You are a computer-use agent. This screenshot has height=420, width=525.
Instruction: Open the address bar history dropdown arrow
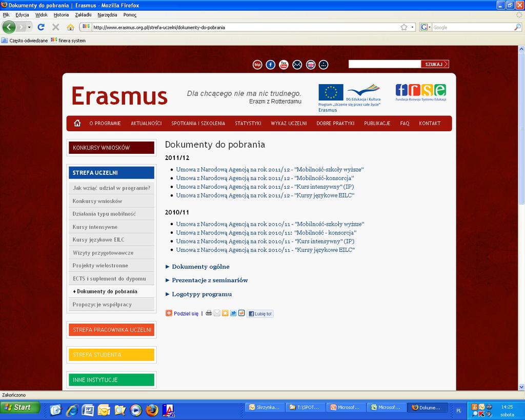(x=413, y=27)
